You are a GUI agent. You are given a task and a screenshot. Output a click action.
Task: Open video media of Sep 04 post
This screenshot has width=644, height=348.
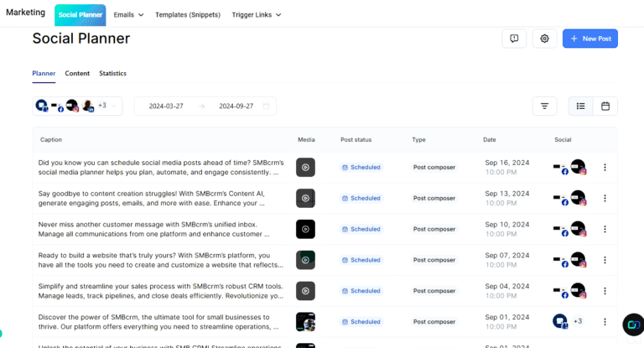click(305, 290)
